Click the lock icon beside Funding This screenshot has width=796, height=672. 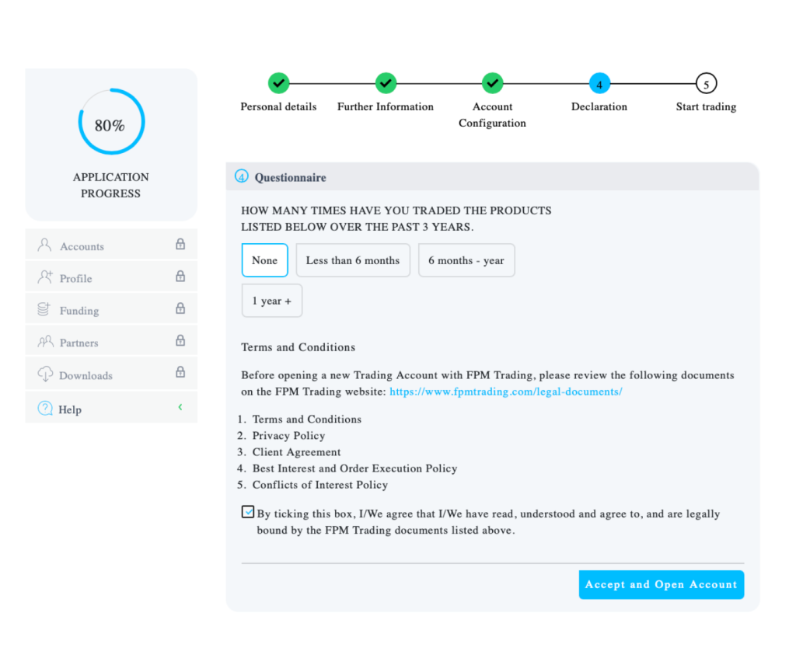click(x=180, y=308)
